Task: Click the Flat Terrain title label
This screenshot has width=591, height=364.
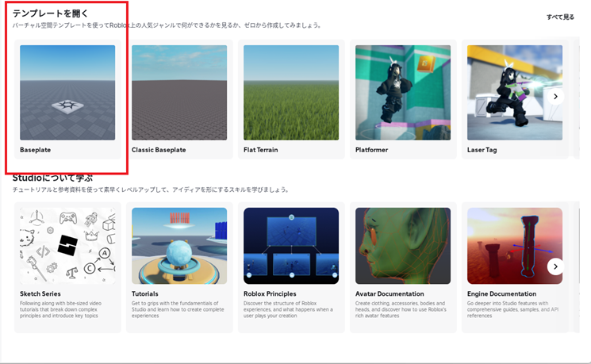Action: (x=261, y=149)
